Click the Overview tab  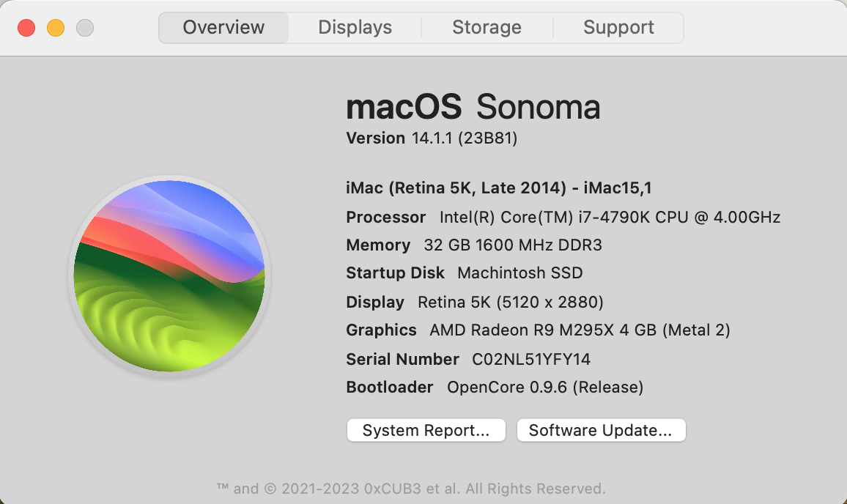point(223,28)
